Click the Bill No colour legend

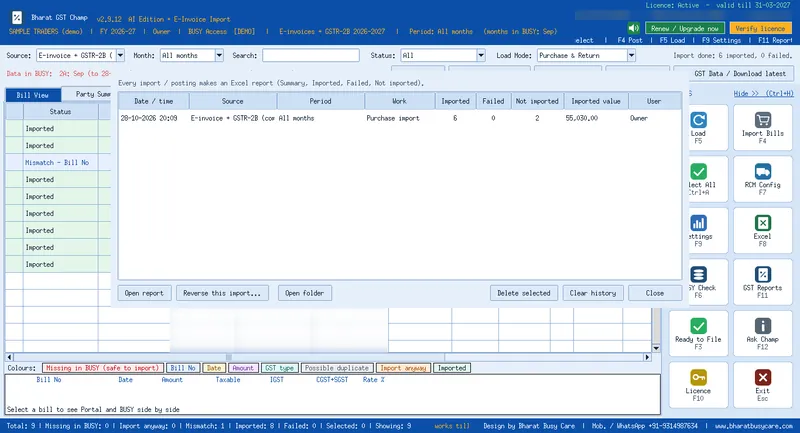click(x=183, y=368)
